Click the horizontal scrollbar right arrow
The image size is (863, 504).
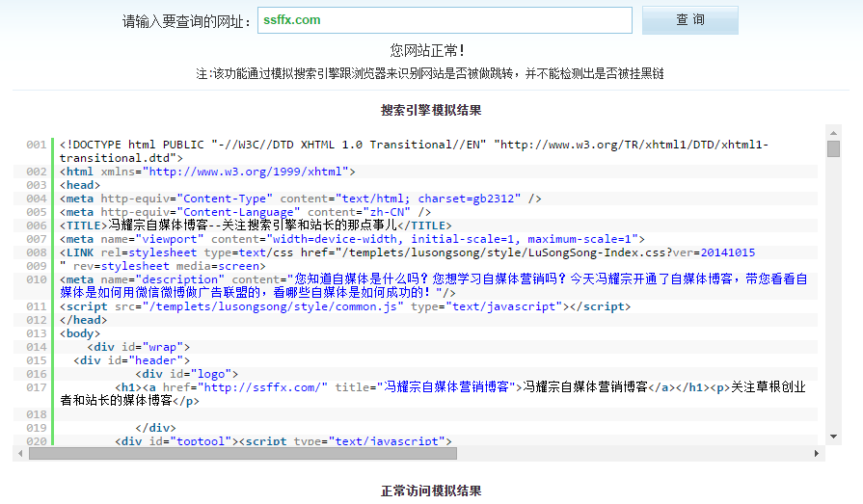[x=818, y=453]
